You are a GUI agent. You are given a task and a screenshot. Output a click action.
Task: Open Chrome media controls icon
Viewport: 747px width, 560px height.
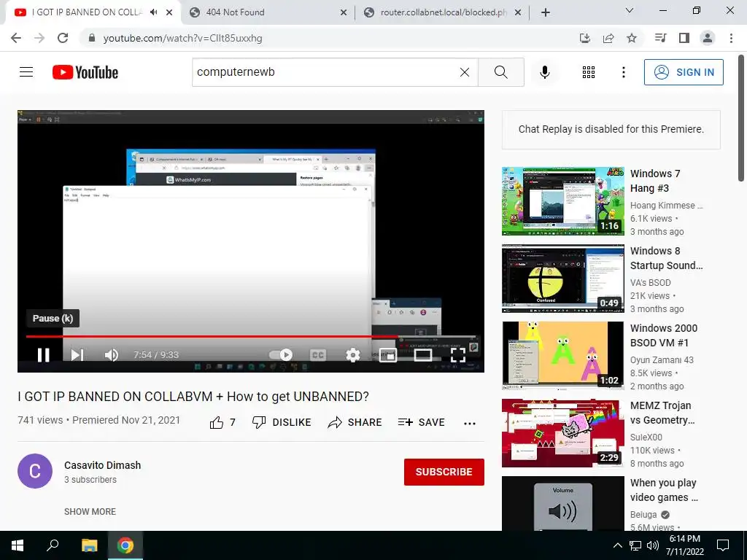[x=660, y=38]
